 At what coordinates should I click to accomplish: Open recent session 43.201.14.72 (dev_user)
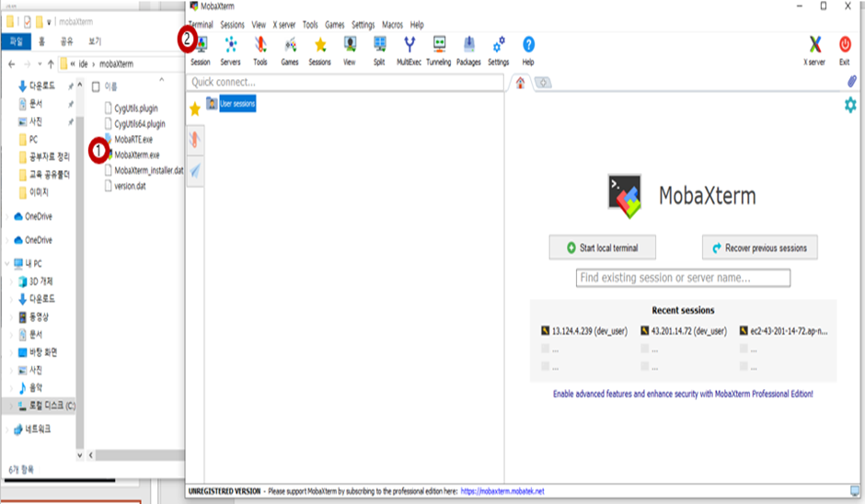click(x=684, y=331)
